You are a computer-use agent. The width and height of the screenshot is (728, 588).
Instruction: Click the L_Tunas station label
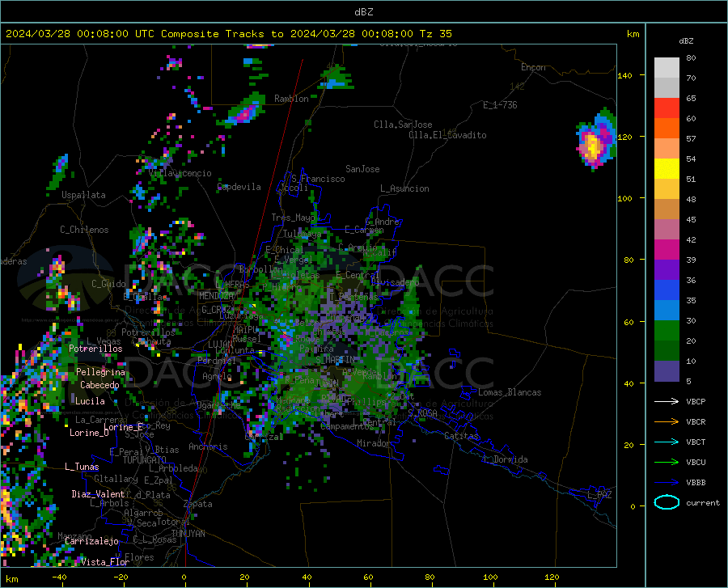[82, 467]
